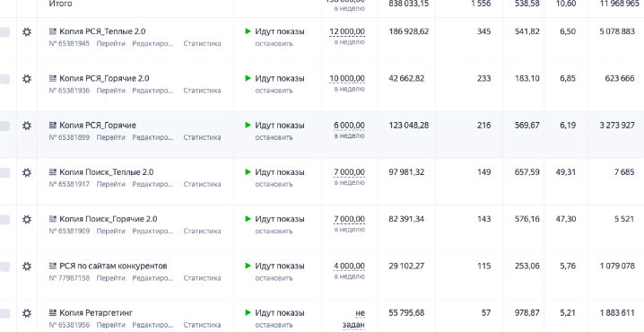The image size is (644, 332).
Task: Click the Итого row label
Action: 60,4
